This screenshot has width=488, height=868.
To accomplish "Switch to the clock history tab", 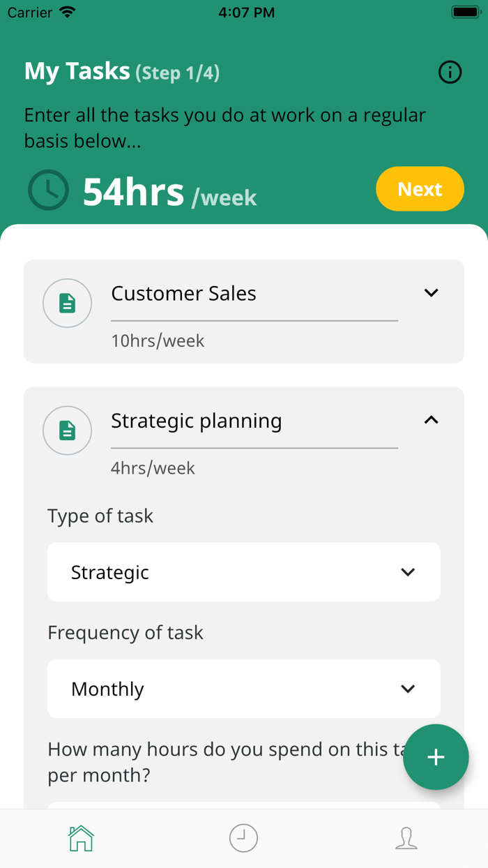I will (x=243, y=838).
